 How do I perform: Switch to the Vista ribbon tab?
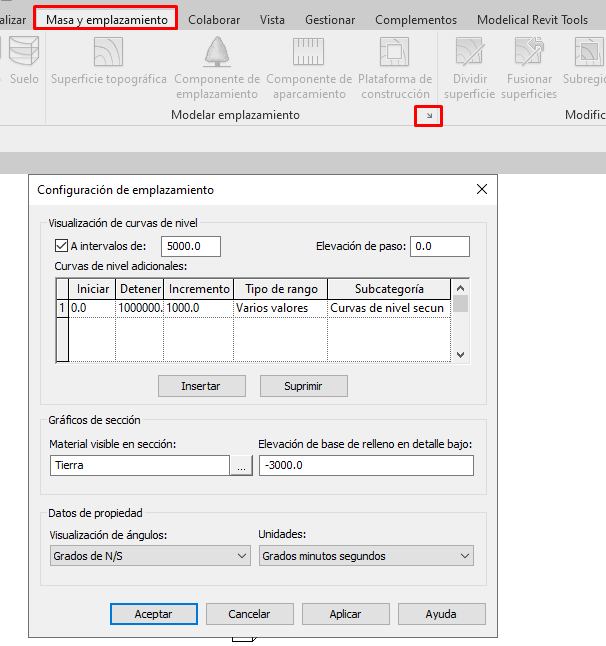pos(272,20)
